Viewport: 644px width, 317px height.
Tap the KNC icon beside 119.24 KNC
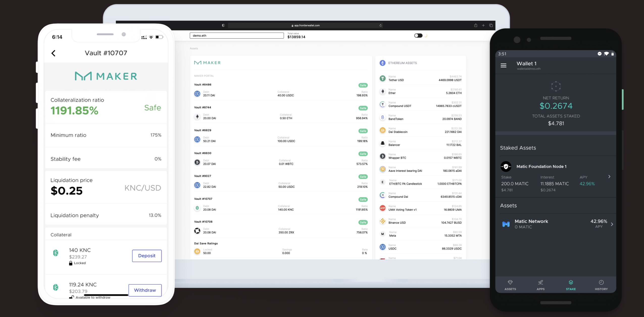56,287
